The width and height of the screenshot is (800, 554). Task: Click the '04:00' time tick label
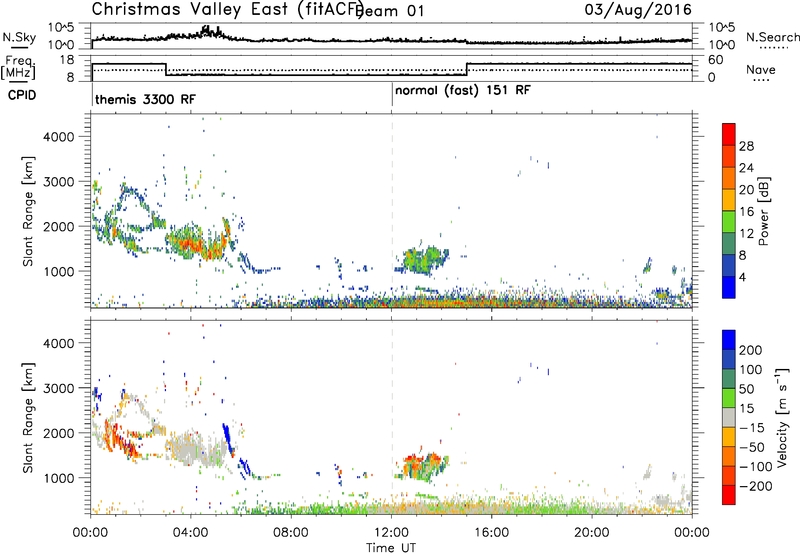coord(190,533)
